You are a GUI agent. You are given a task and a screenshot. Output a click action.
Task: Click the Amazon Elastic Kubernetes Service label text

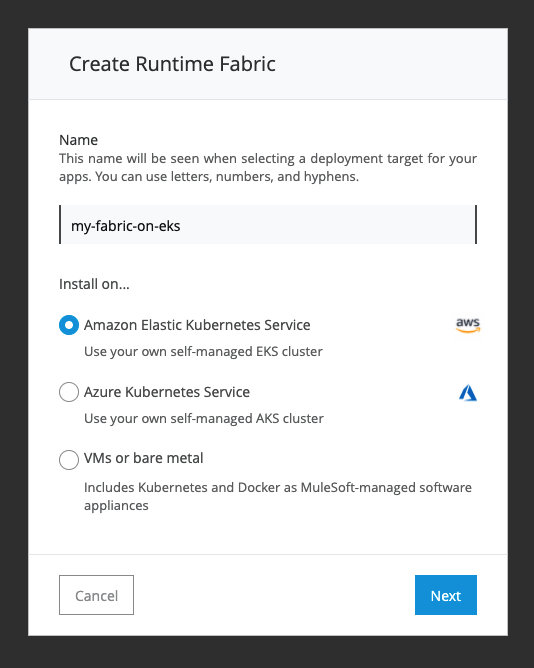(197, 325)
